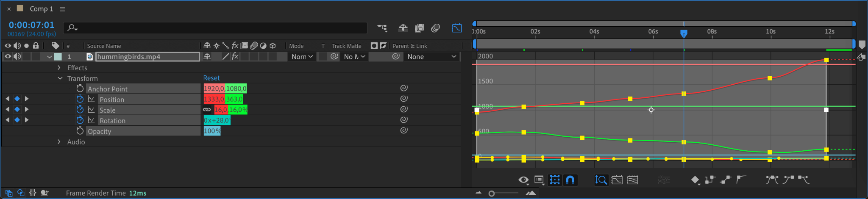Select the Comp 1 tab

[41, 9]
